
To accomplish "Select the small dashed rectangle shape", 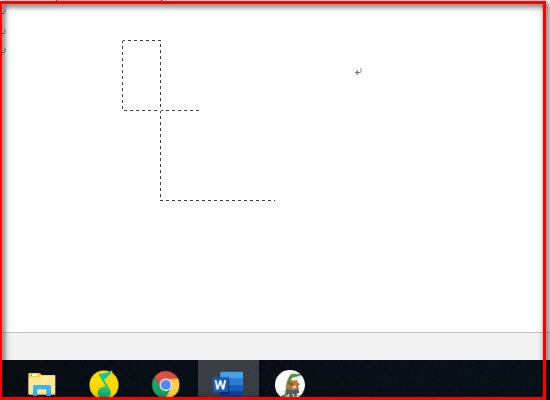I will pyautogui.click(x=142, y=75).
